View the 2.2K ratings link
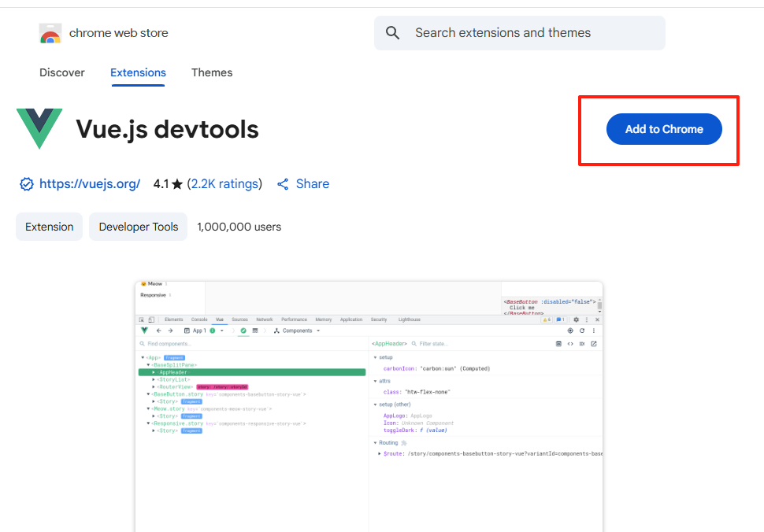Viewport: 764px width, 532px height. [x=224, y=184]
